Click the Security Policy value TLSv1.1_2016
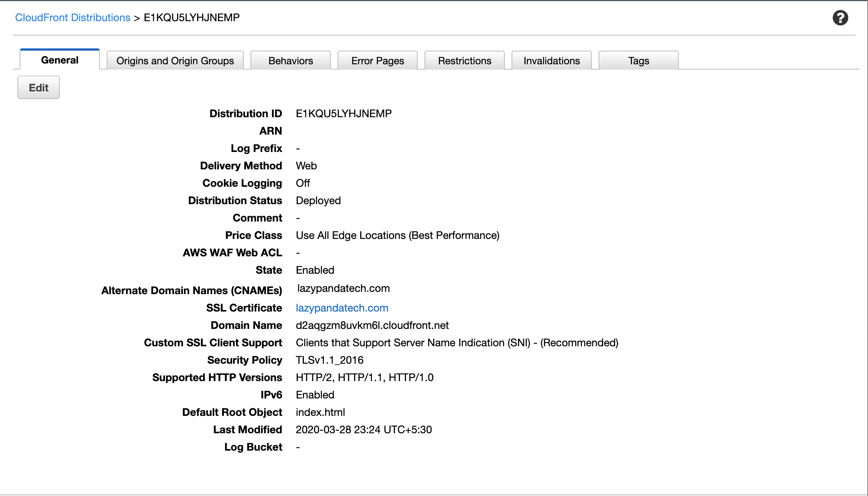 (330, 360)
